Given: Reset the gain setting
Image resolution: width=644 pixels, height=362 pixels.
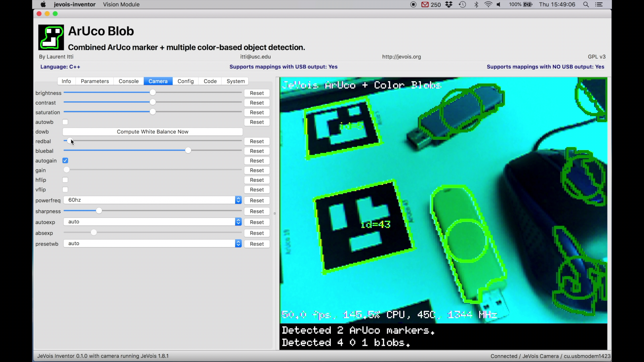Looking at the screenshot, I should 257,171.
